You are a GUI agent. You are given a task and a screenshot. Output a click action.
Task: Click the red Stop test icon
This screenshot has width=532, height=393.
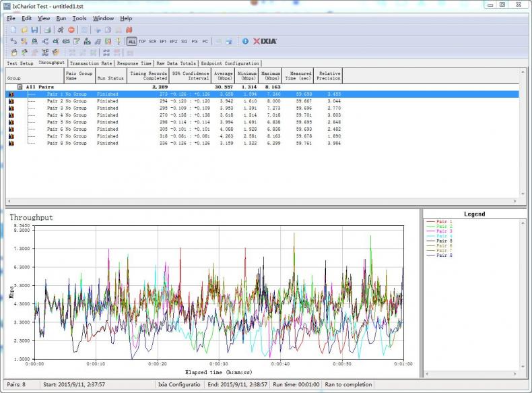click(x=71, y=30)
